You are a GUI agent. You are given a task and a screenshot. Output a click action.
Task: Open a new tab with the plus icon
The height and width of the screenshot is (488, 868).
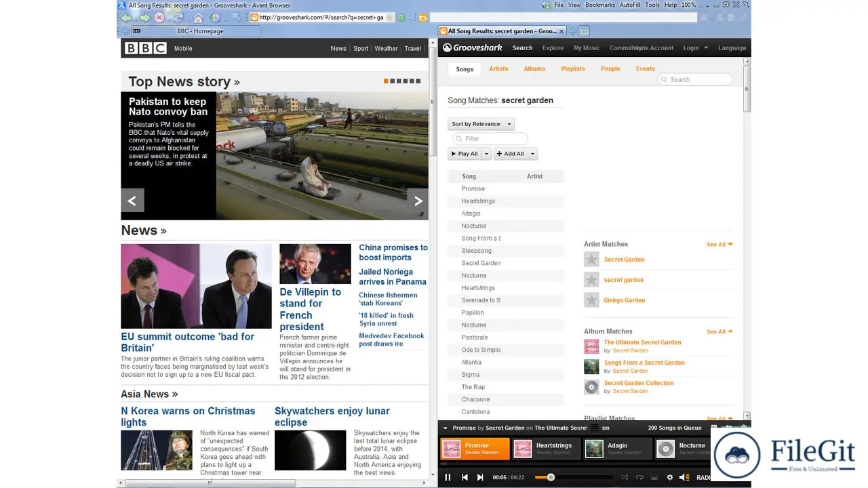click(x=572, y=31)
